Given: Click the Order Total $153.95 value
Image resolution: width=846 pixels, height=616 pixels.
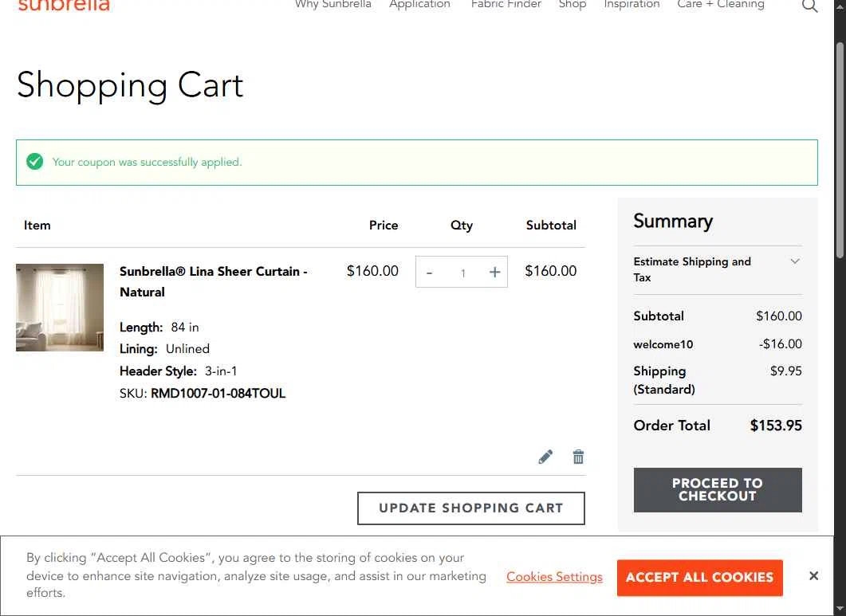Looking at the screenshot, I should coord(776,426).
